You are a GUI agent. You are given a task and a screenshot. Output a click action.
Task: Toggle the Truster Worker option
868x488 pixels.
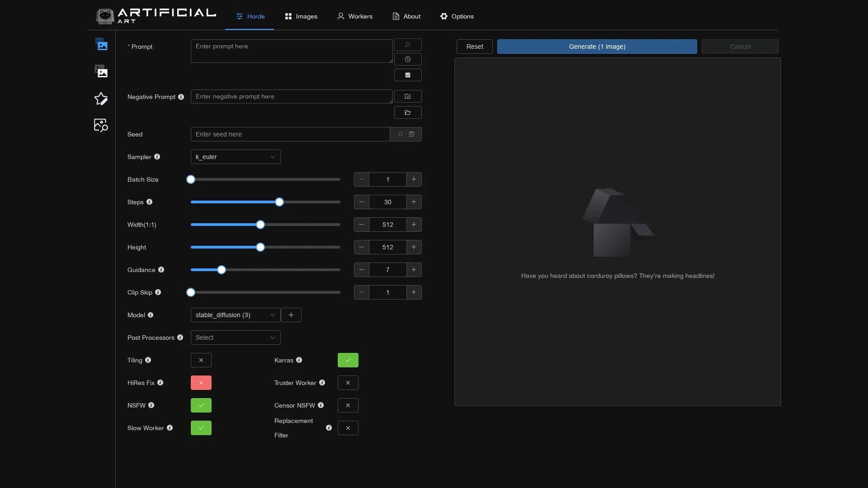(x=348, y=383)
